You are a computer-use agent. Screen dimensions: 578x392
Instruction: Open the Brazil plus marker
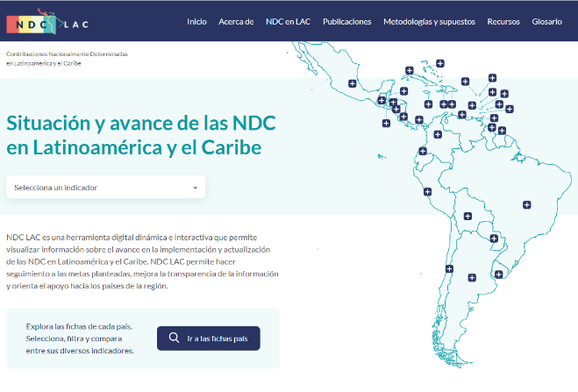pyautogui.click(x=527, y=205)
